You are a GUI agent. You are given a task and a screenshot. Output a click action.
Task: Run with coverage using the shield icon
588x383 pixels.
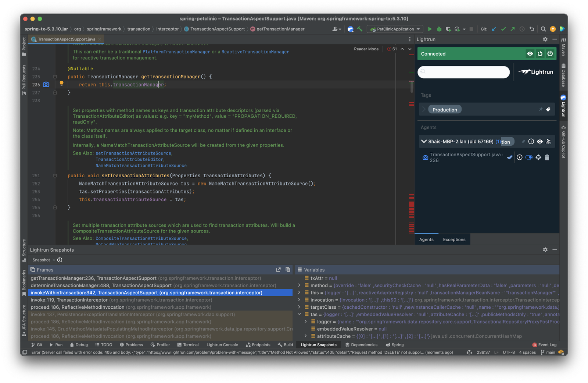[x=448, y=29]
